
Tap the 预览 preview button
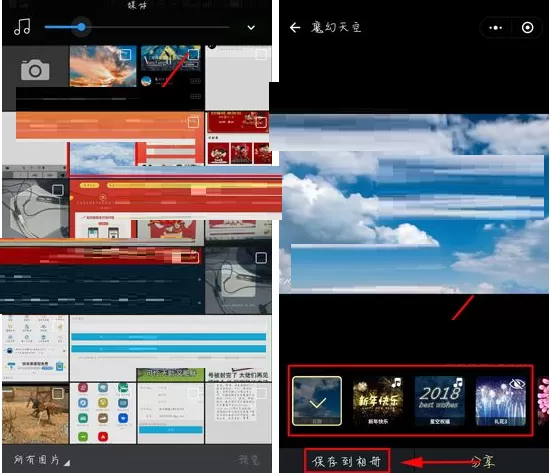click(x=249, y=460)
